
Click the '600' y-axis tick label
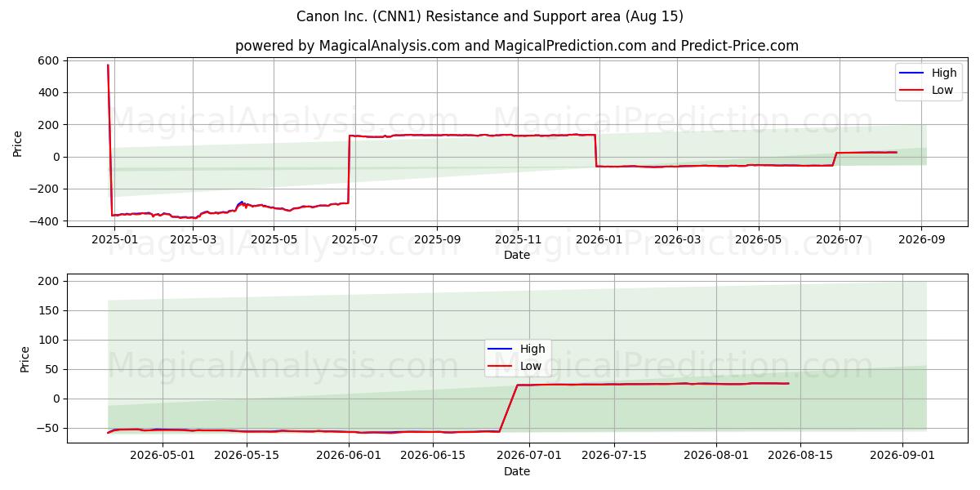pos(48,60)
